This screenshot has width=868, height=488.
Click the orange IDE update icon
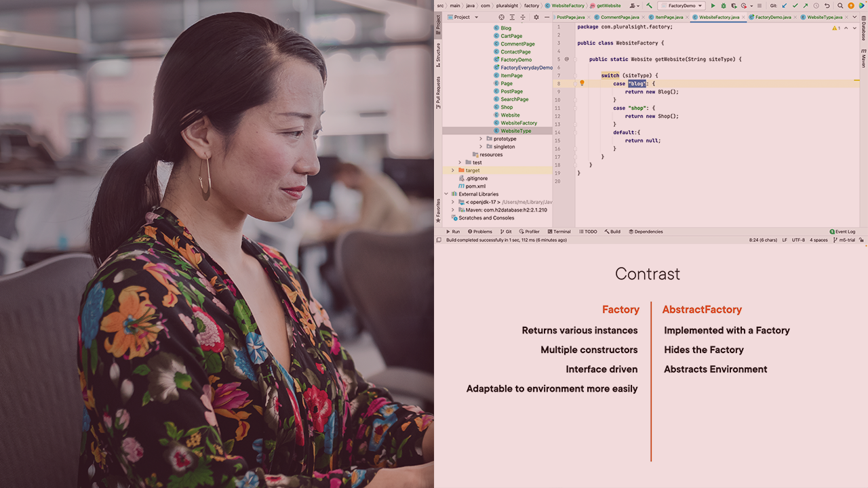coord(851,5)
